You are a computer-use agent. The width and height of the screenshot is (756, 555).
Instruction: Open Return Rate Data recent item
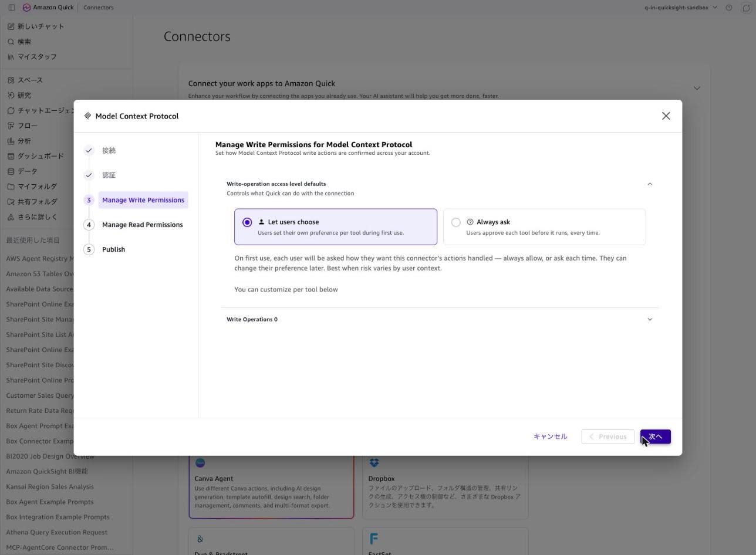(x=40, y=411)
